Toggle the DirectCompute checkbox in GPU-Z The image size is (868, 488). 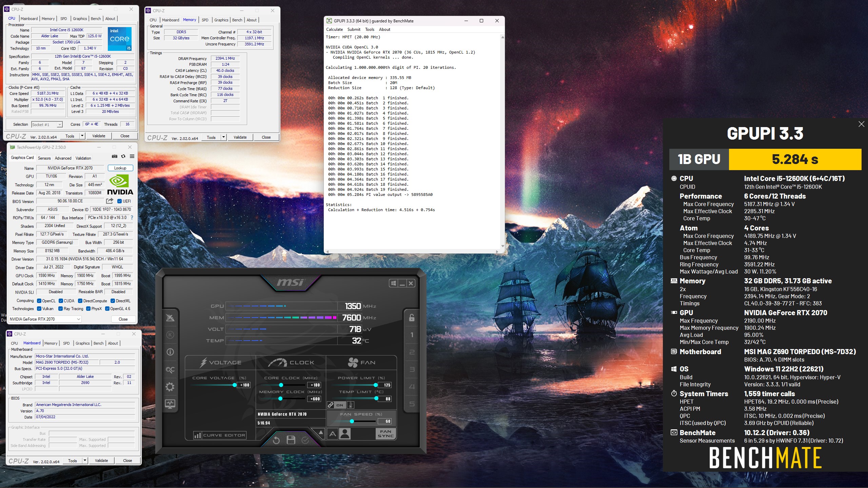click(x=80, y=301)
